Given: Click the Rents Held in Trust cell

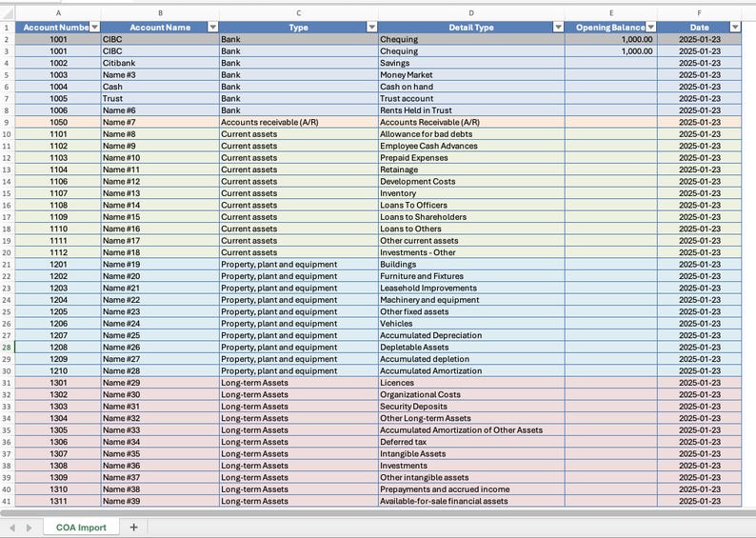Looking at the screenshot, I should (x=471, y=110).
